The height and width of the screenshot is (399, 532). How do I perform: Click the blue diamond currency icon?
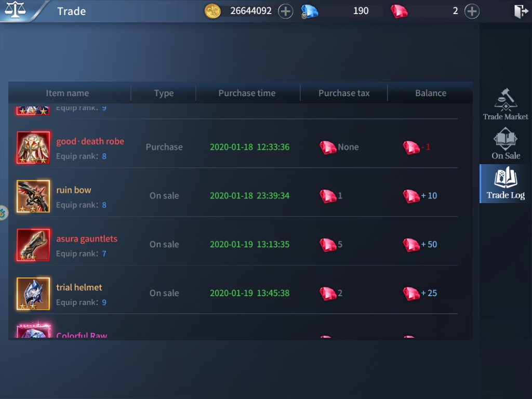[x=310, y=10]
